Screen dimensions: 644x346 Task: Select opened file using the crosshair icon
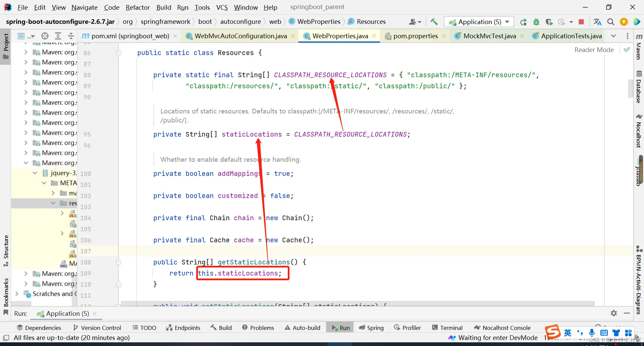(45, 36)
